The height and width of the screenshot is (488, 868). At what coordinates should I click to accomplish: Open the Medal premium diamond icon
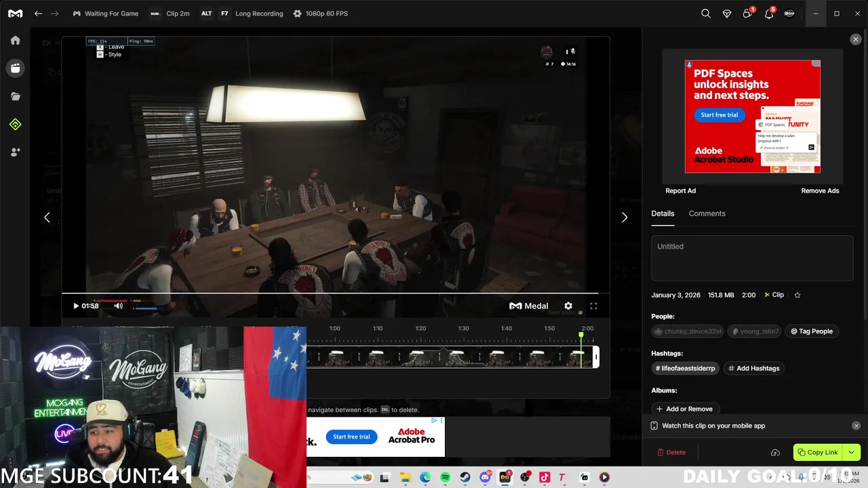pos(727,14)
